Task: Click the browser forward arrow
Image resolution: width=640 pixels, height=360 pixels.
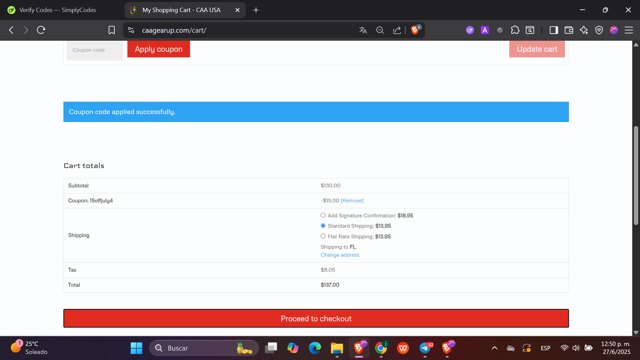Action: [26, 30]
